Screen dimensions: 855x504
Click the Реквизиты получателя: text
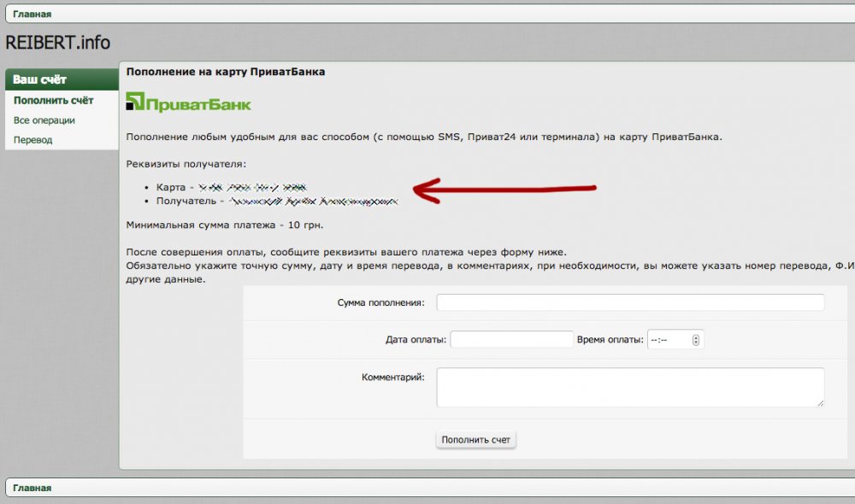coord(186,164)
